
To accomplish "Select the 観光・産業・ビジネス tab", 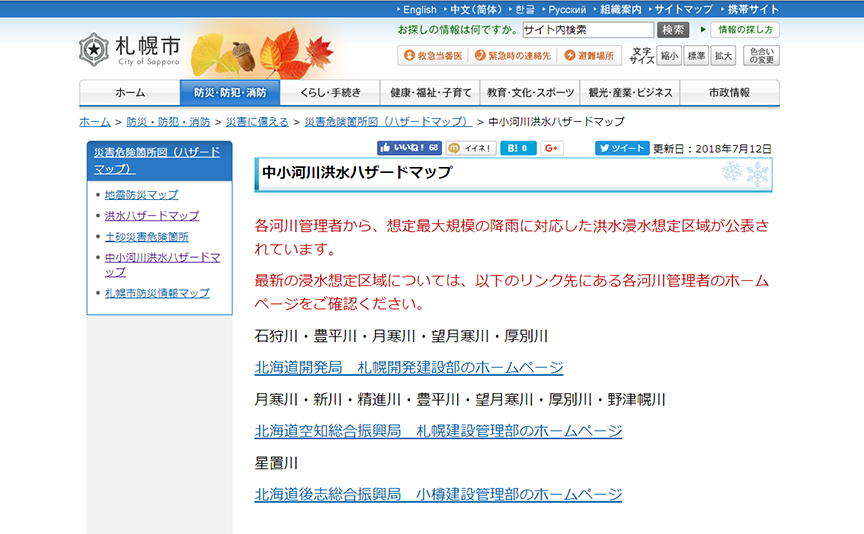I will (x=630, y=93).
